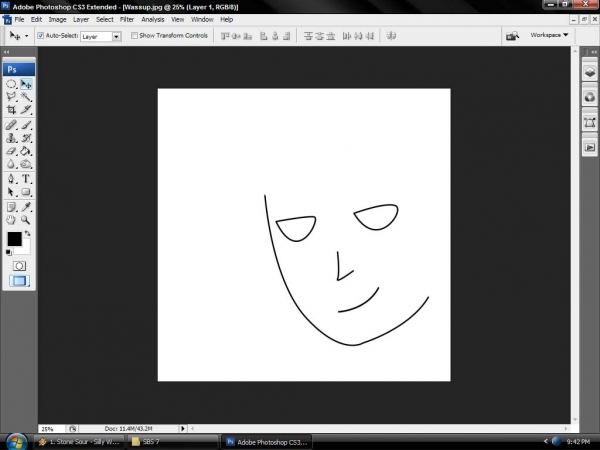The width and height of the screenshot is (600, 450).
Task: Uncheck the Auto-Select checkbox
Action: 41,36
